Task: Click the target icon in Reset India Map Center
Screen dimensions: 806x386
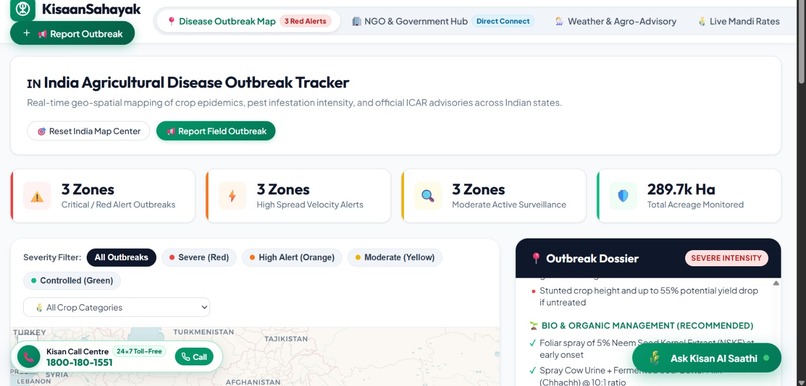Action: tap(42, 131)
